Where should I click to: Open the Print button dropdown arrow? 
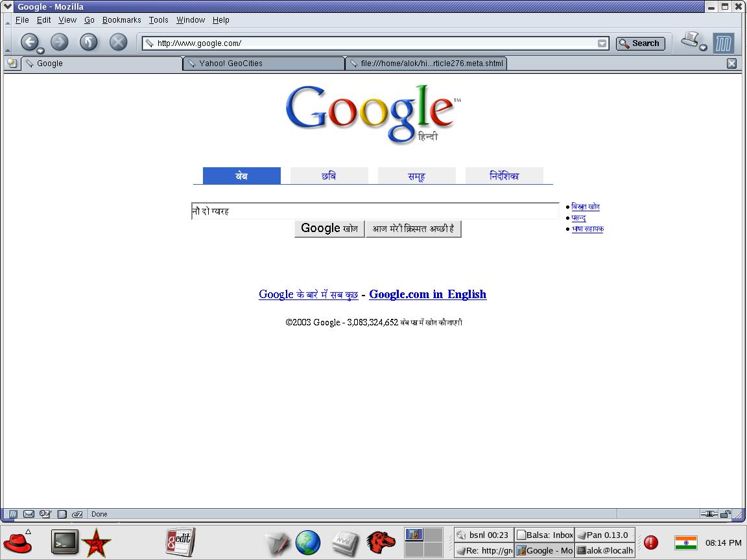(x=703, y=47)
